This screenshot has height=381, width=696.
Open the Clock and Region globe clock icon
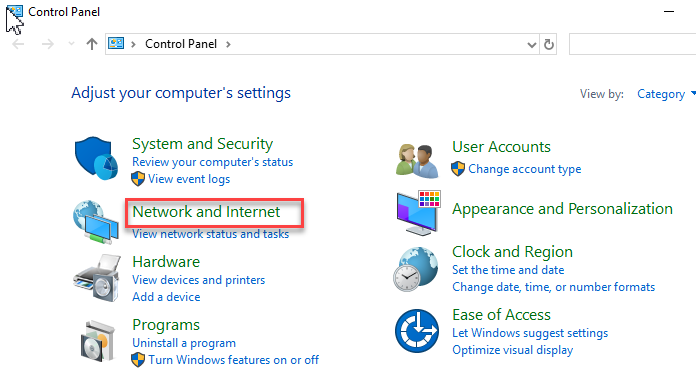415,269
